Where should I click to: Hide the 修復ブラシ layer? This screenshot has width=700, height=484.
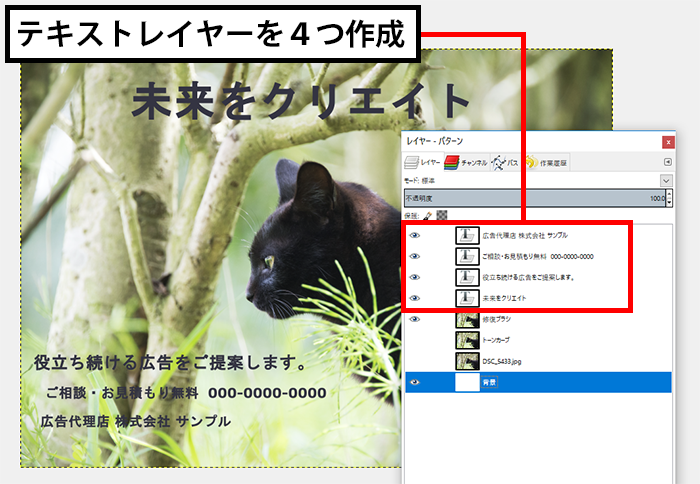point(415,319)
